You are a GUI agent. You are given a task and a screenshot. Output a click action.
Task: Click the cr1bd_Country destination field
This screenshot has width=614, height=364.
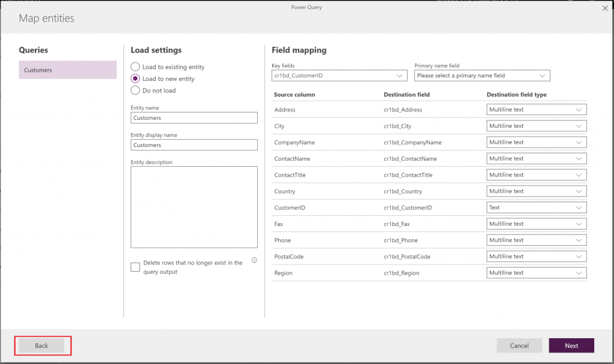403,192
